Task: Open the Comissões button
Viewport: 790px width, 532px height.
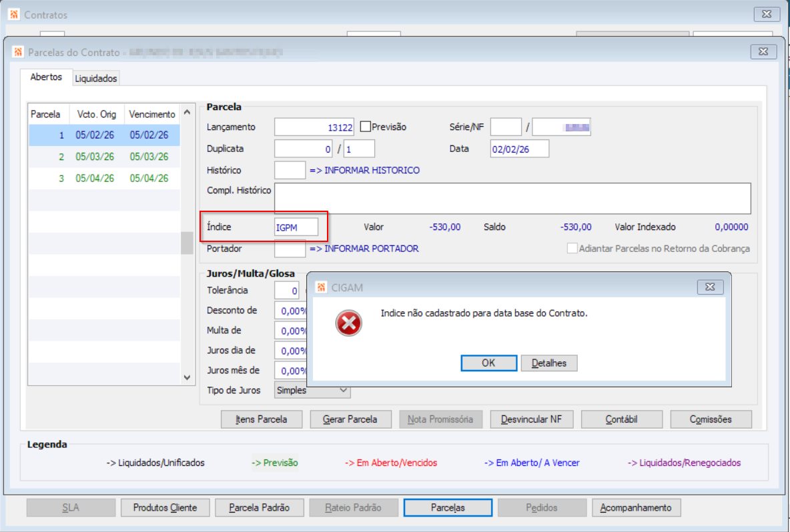Action: [x=711, y=419]
